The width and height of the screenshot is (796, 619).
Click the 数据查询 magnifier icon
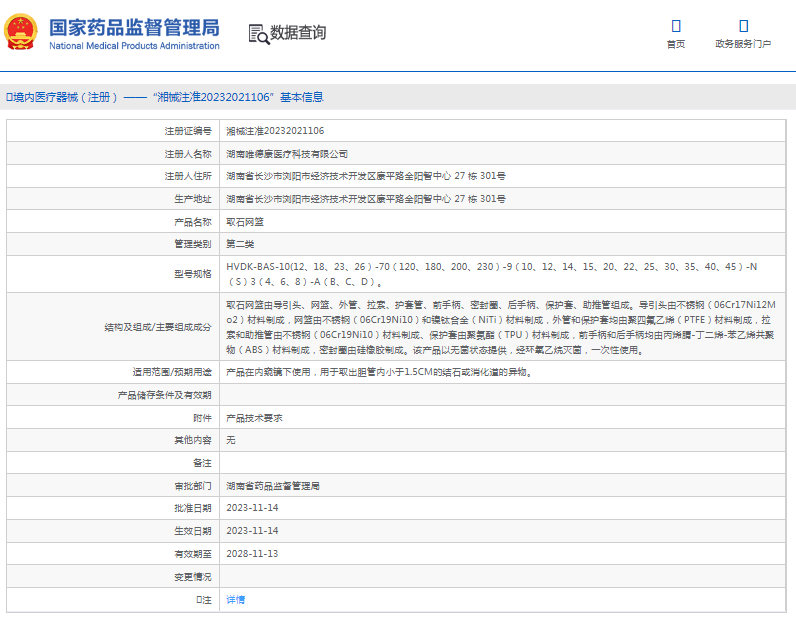[x=258, y=34]
